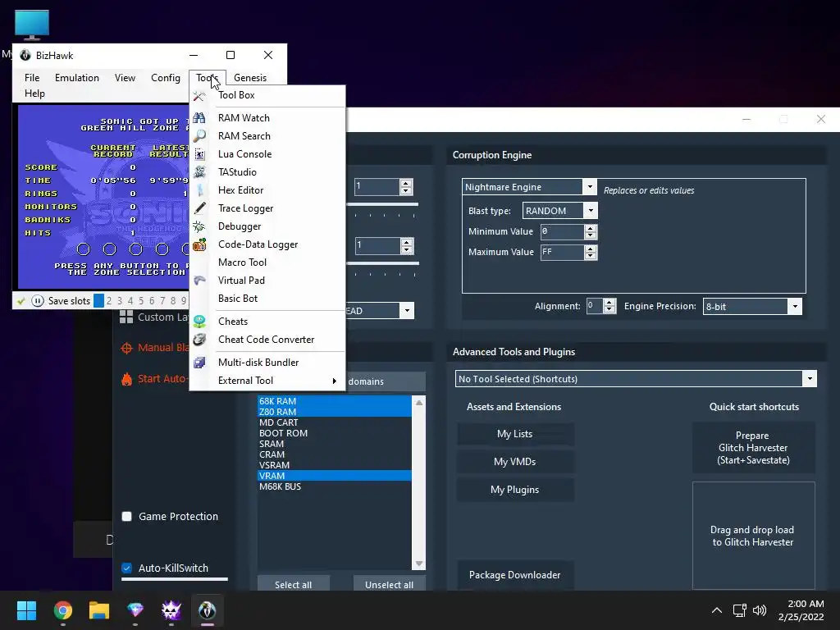
Task: Open the Genesis menu in BizHawk
Action: pos(250,78)
